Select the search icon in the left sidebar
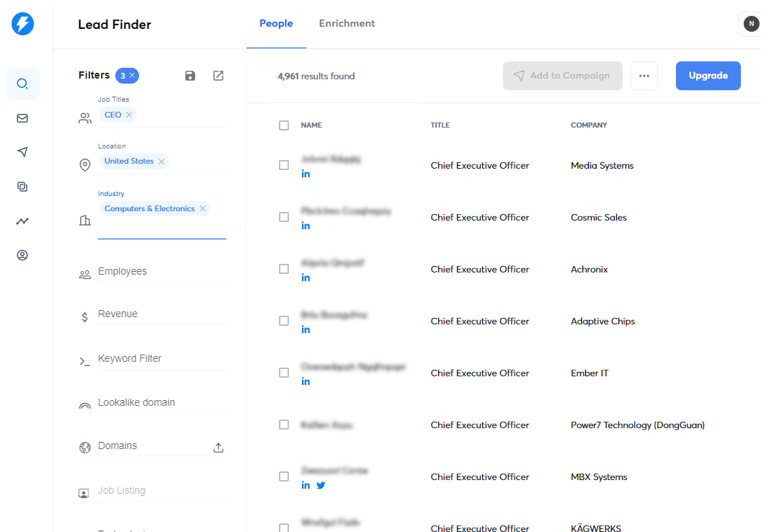 point(22,84)
